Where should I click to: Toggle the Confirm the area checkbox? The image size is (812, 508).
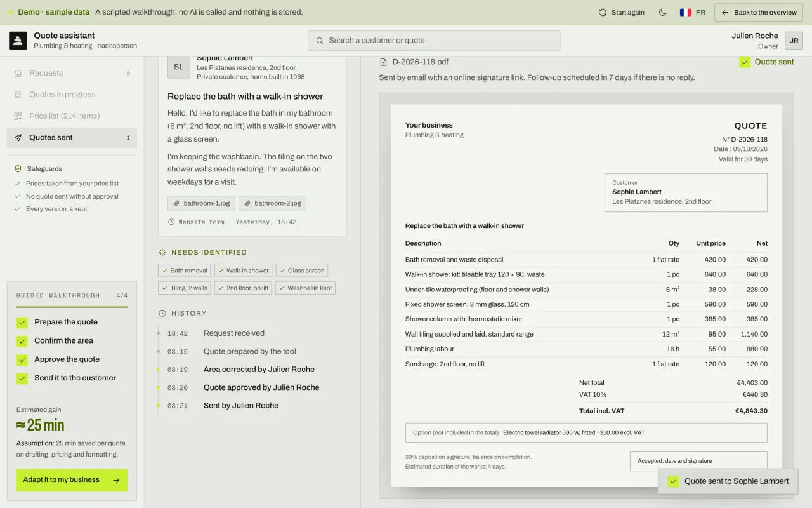(x=22, y=341)
